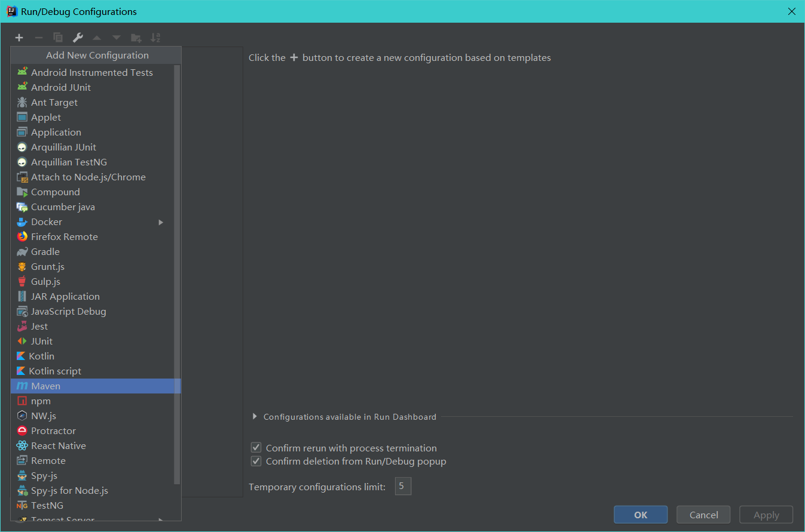
Task: Click the Create New Folder toolbar icon
Action: (136, 38)
